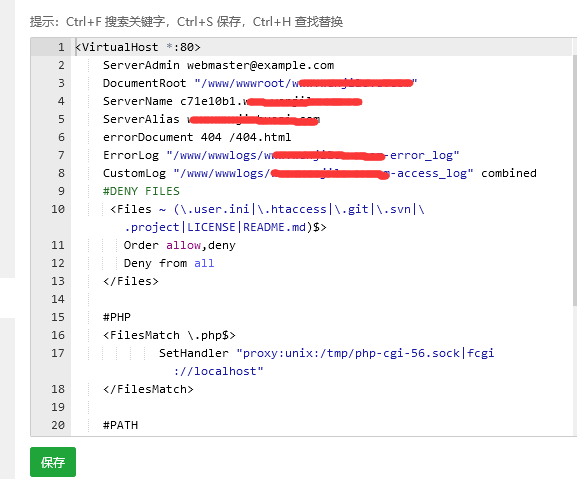This screenshot has height=479, width=577.
Task: Click the .project|LICENSE|README.md)$> continuation text
Action: [225, 227]
